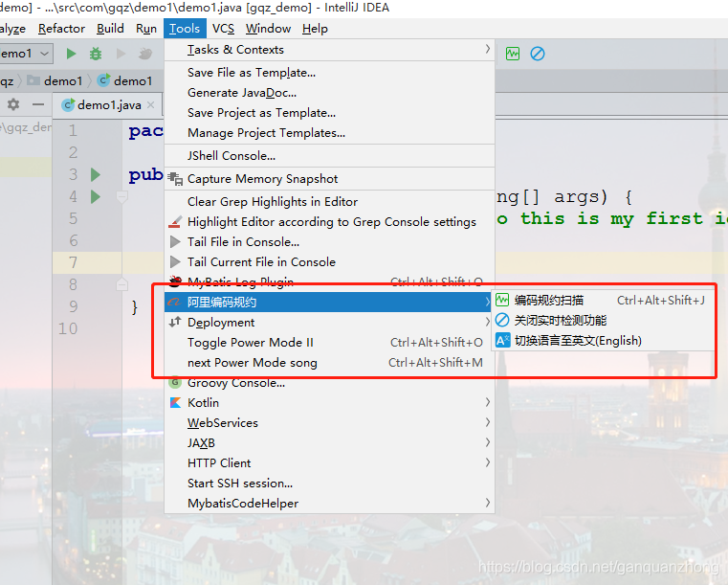Screen dimensions: 728x585
Task: Click the hide project panel minus icon
Action: [38, 104]
